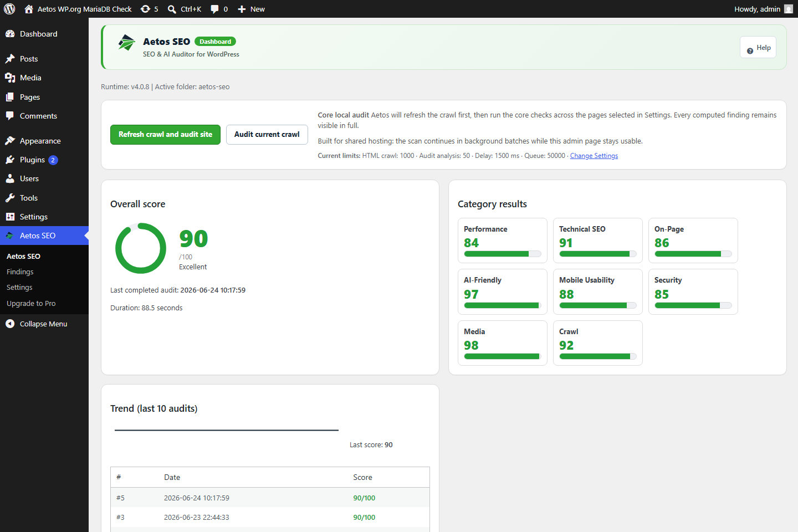Click the overall score ring chart
Image resolution: width=798 pixels, height=532 pixels.
(x=141, y=248)
